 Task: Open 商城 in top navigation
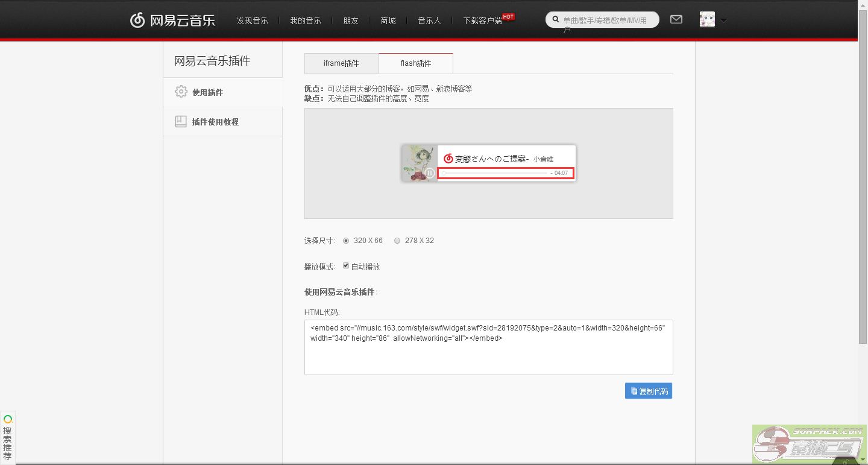point(388,21)
